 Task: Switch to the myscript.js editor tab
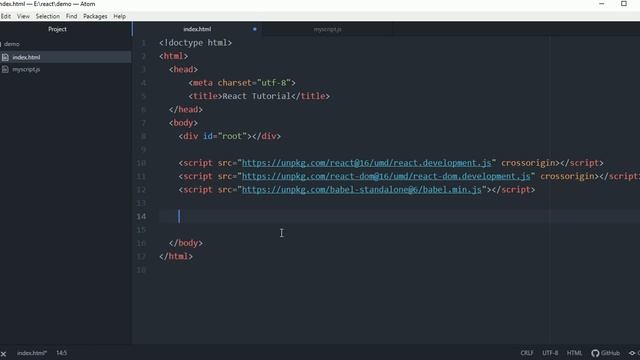327,29
